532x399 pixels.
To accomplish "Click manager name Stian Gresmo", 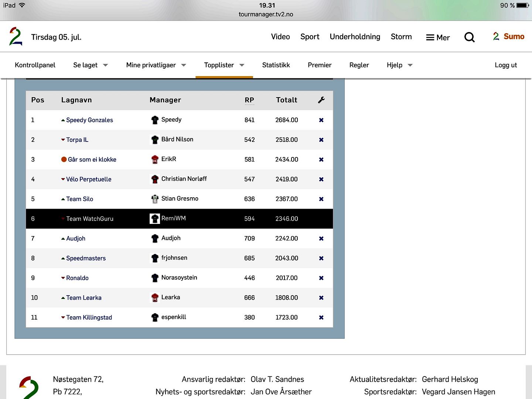I will pos(180,199).
